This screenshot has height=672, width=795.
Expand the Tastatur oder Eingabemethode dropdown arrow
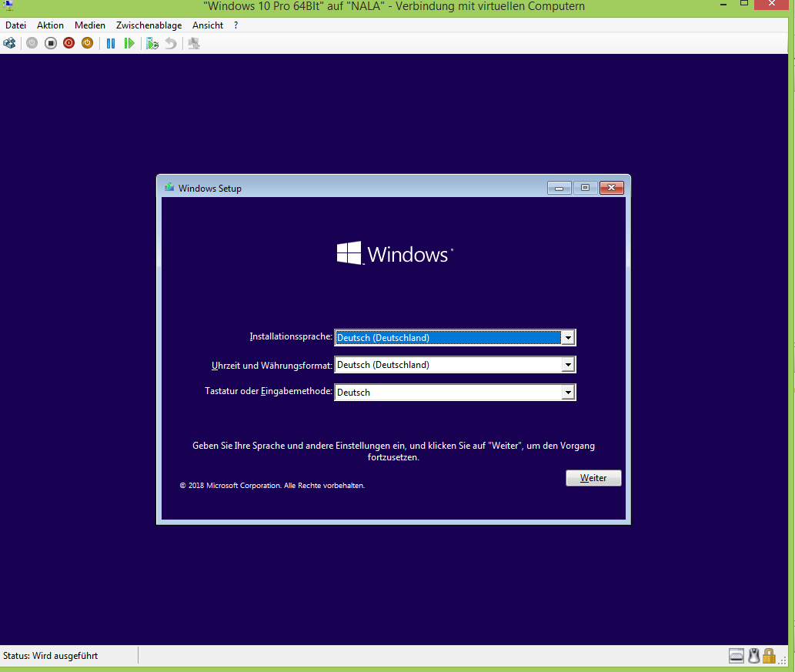568,392
